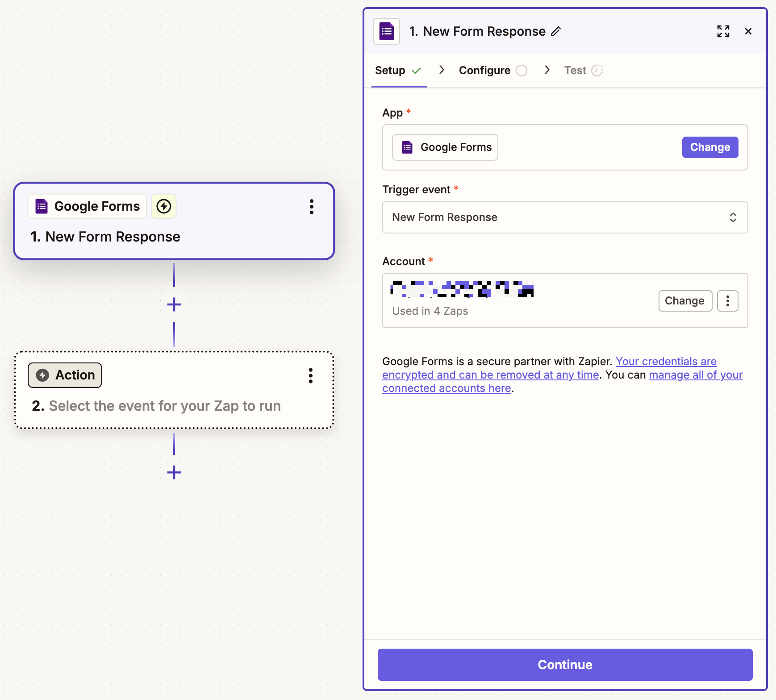Select the step 2 Action card
The height and width of the screenshot is (700, 776).
174,390
